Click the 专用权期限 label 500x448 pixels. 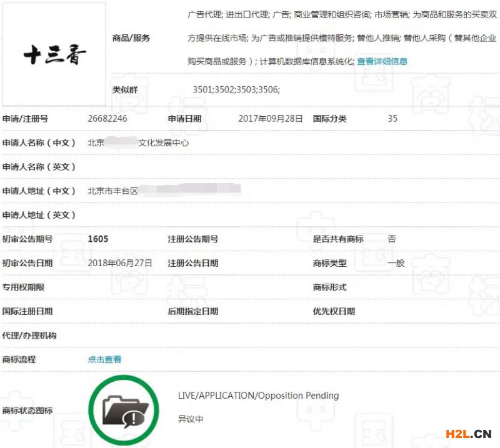(23, 287)
